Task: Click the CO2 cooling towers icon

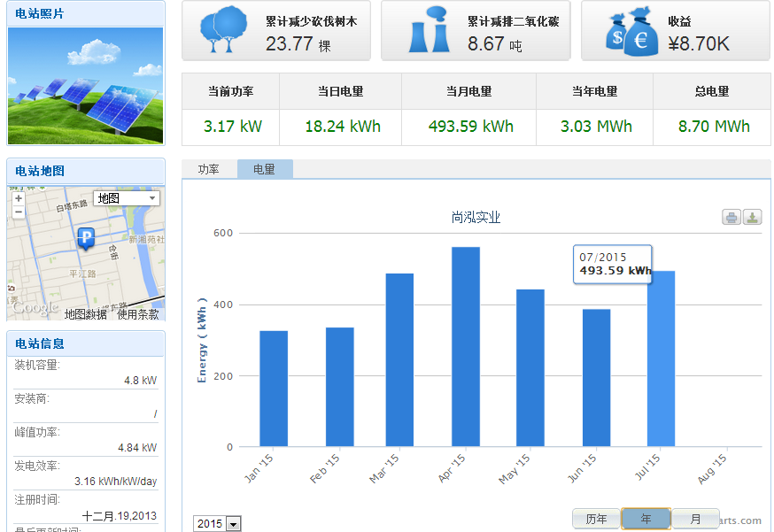Action: 429,31
